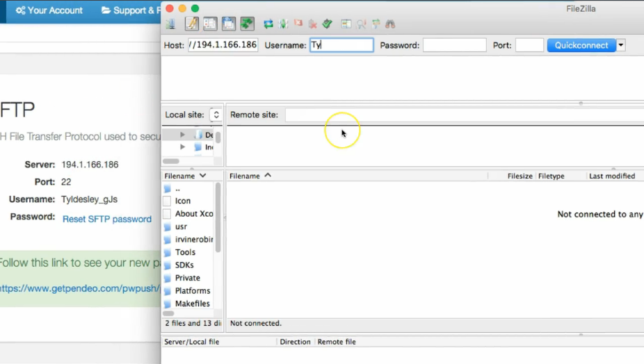Screen dimensions: 644x364
Task: Click the server address 194.1.166.186 in browser
Action: tap(90, 165)
